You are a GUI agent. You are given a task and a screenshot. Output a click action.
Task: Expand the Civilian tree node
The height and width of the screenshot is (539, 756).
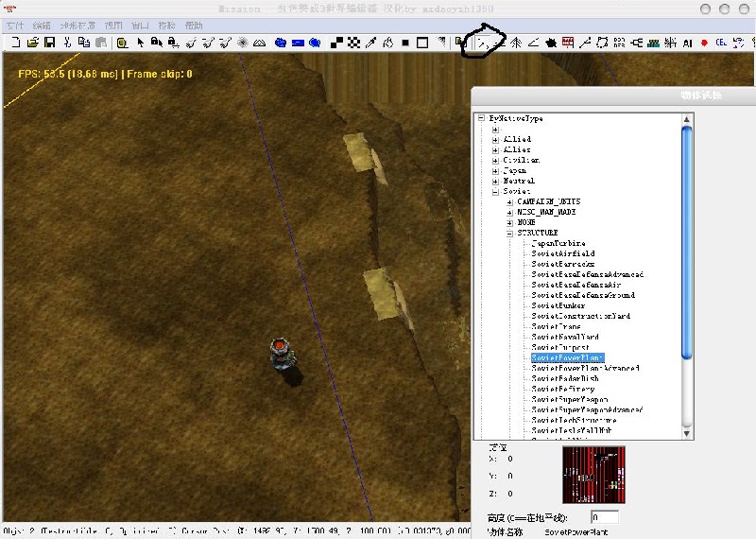(495, 160)
